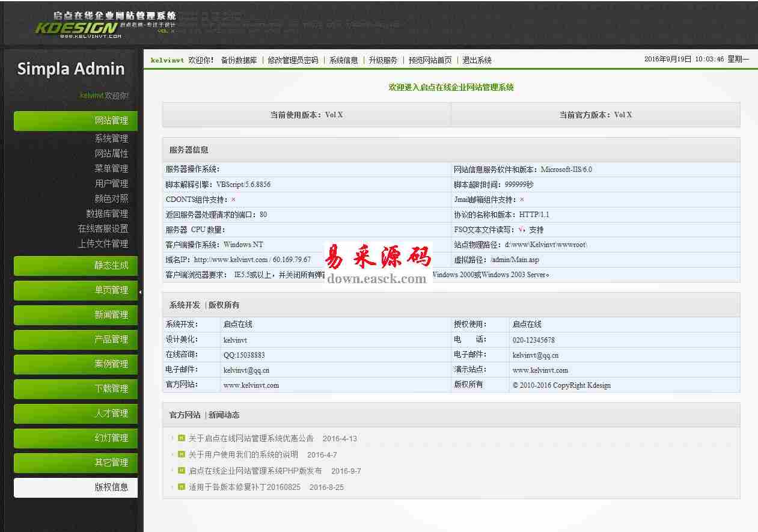Viewport: 758px width, 532px height.
Task: Collapse sidebar using the small arrow handle
Action: coord(141,292)
